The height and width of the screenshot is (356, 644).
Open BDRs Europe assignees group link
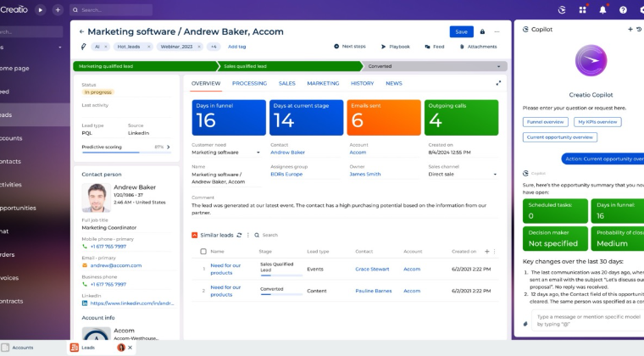tap(286, 174)
